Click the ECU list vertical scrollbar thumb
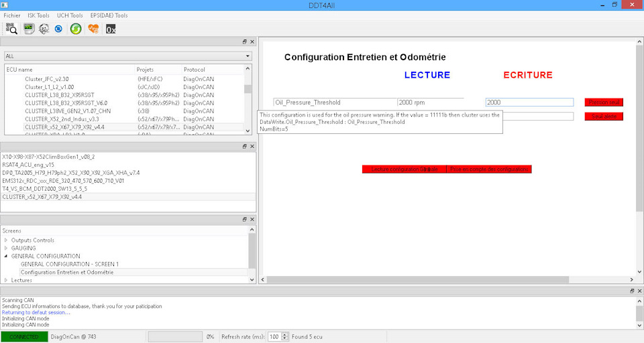Viewport: 644px width, 343px height. point(248,89)
